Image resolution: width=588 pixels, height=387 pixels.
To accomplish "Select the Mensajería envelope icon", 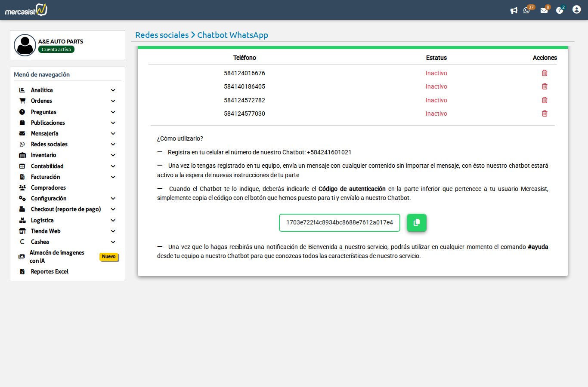I will (x=22, y=133).
